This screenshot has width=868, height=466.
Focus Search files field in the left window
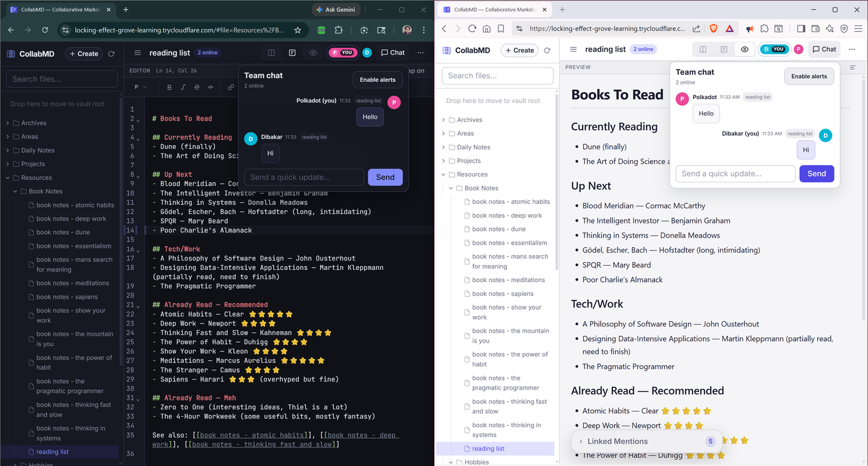pos(62,79)
